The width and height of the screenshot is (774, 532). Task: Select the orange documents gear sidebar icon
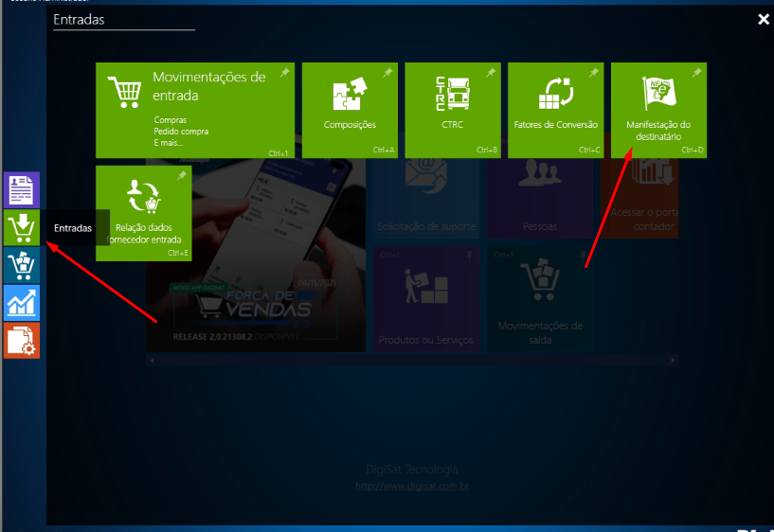22,340
